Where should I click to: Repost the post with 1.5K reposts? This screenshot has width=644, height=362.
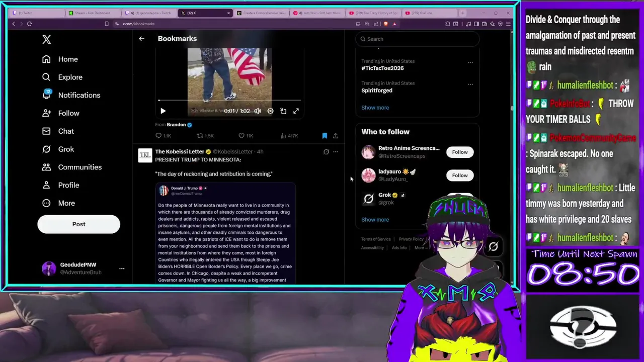(205, 136)
